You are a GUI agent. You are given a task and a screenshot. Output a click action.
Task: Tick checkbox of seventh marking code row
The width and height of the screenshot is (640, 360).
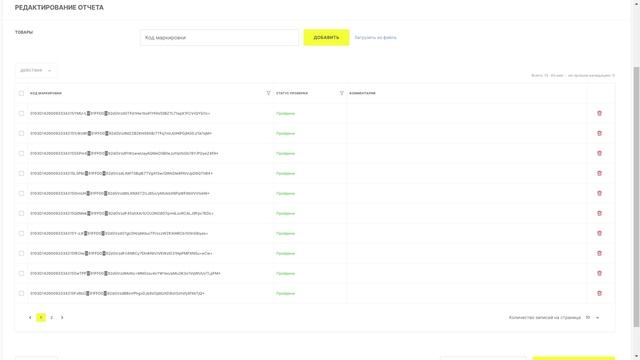point(21,233)
